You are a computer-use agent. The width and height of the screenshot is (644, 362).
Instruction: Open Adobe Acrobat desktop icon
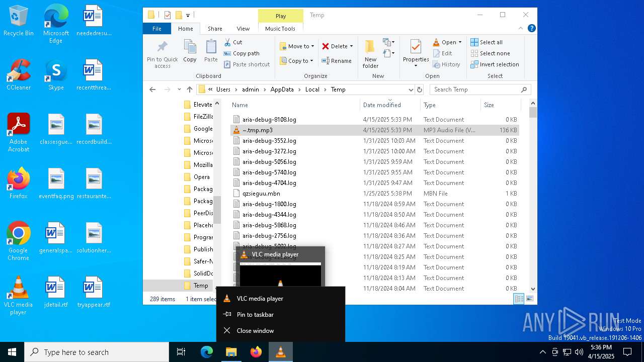click(19, 133)
